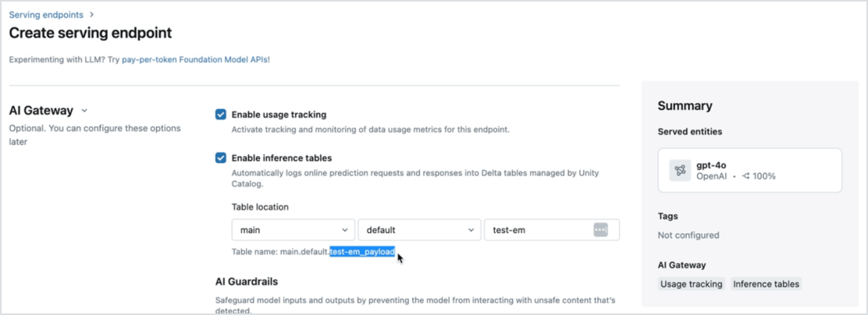Collapse the AI Gateway section chevron
This screenshot has width=868, height=315.
pyautogui.click(x=84, y=111)
